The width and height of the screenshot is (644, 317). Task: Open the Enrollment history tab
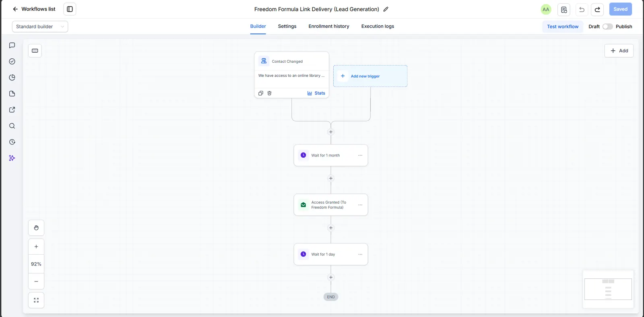(x=329, y=26)
